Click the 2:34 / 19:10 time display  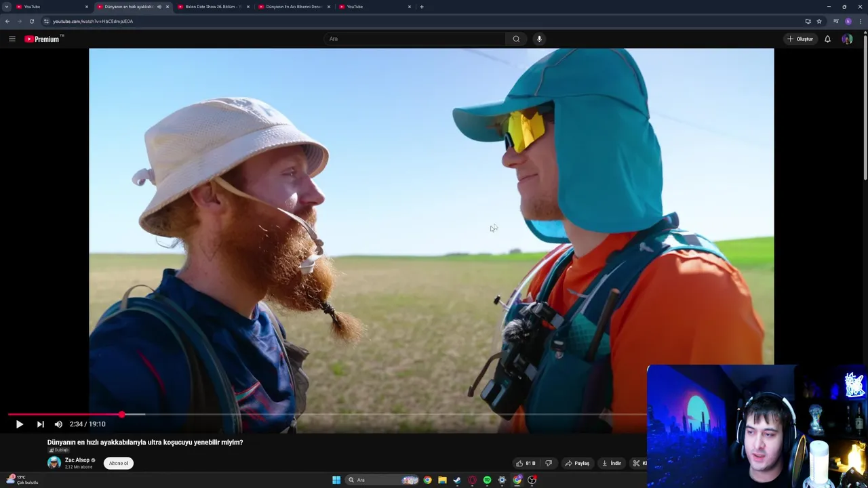pos(87,424)
